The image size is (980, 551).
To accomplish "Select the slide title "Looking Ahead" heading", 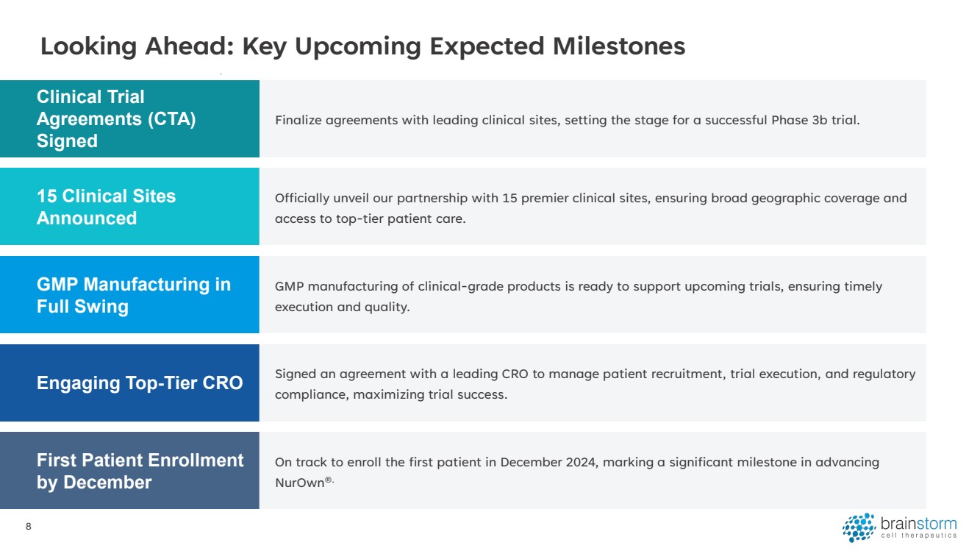I will pyautogui.click(x=362, y=46).
